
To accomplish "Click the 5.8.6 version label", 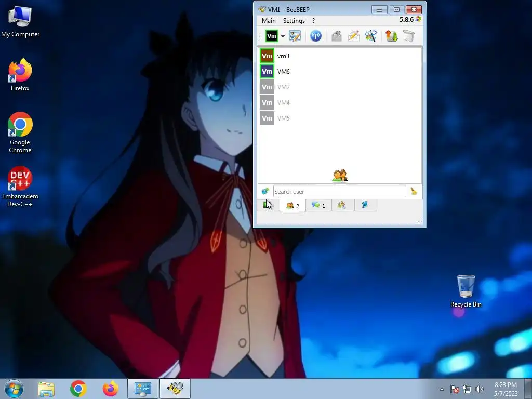I will click(x=406, y=20).
